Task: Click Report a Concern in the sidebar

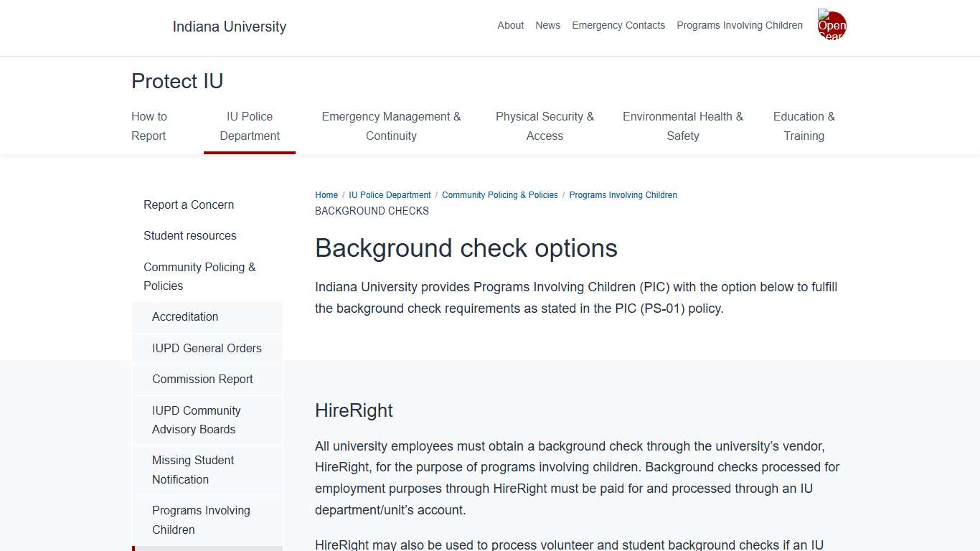Action: click(x=189, y=204)
